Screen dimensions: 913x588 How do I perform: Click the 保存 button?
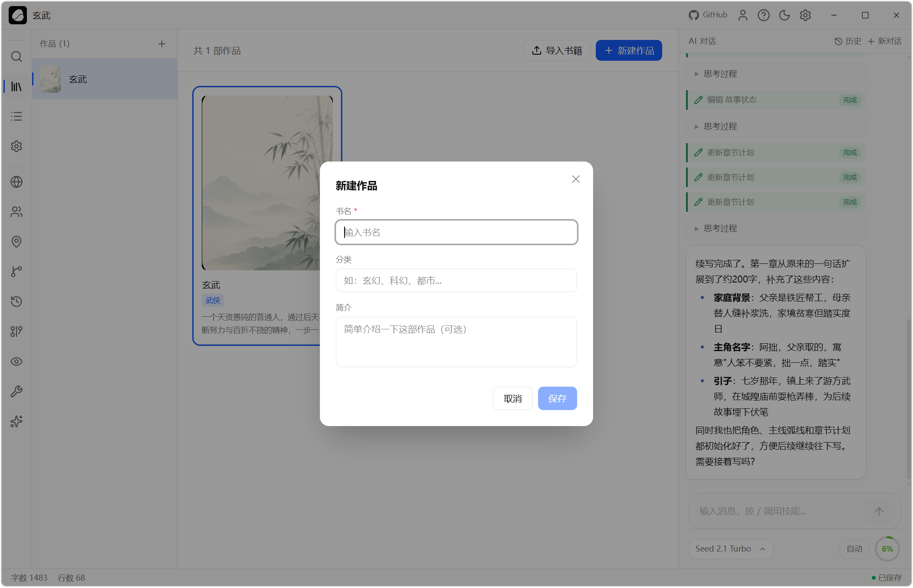pos(558,398)
